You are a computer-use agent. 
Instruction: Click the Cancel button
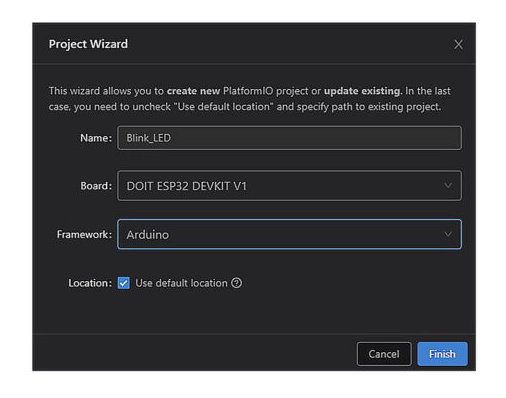(384, 354)
